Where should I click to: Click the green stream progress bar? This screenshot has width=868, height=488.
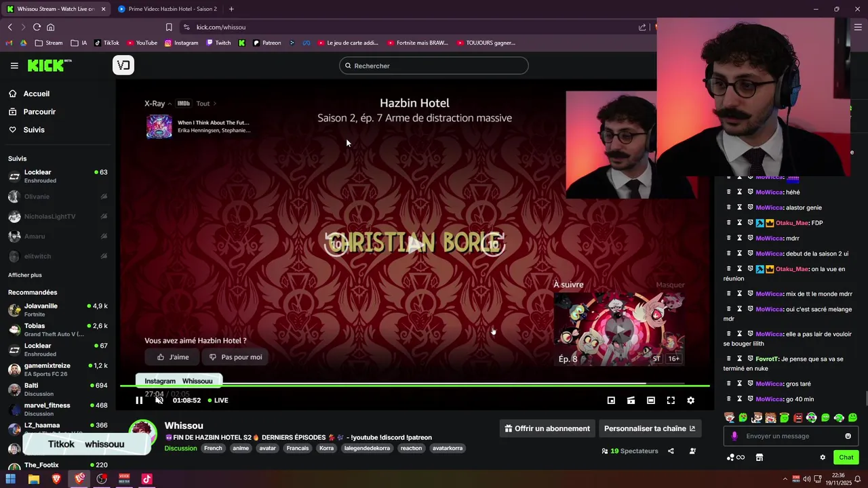(x=414, y=386)
